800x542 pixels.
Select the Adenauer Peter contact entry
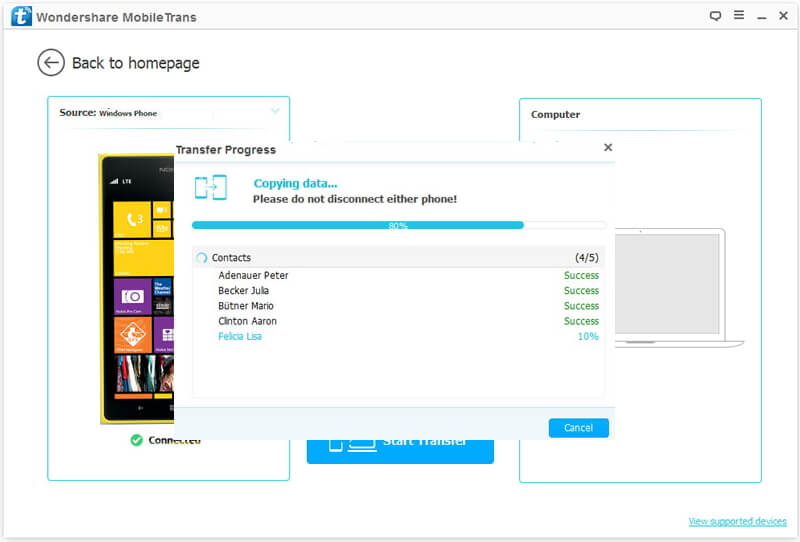[x=253, y=275]
